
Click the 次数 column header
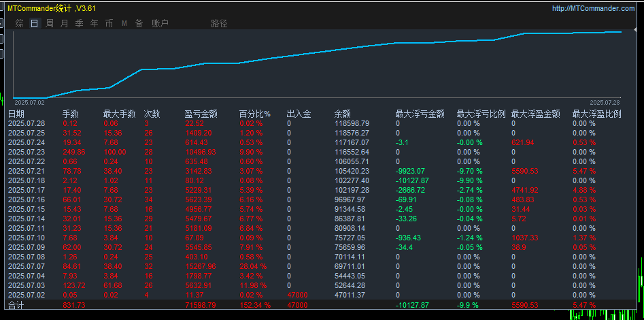(152, 114)
